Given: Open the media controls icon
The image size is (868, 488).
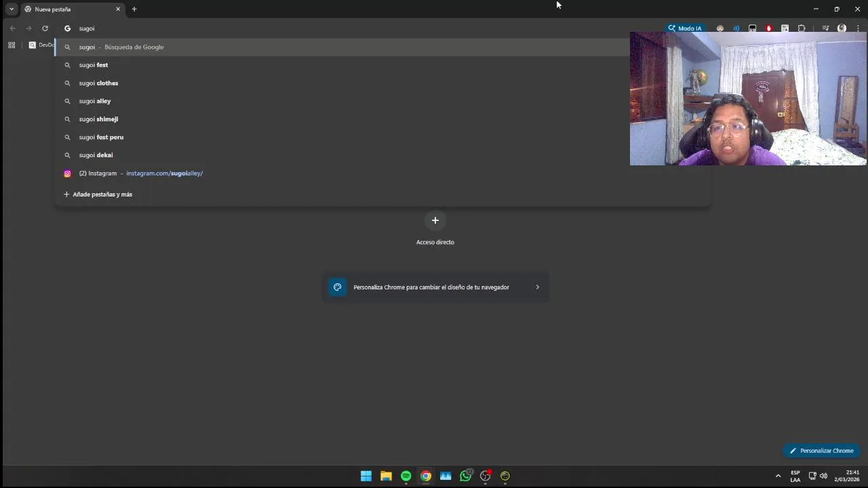Looking at the screenshot, I should tap(825, 28).
